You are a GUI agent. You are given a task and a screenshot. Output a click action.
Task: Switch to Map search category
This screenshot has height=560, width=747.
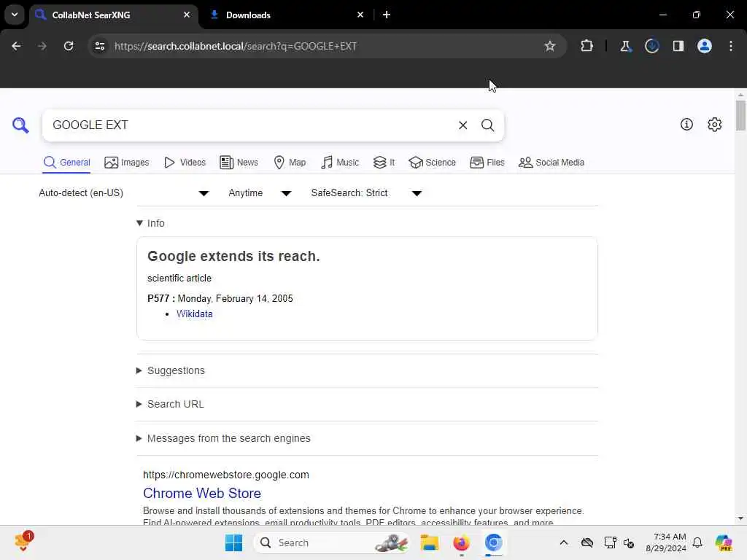(290, 163)
